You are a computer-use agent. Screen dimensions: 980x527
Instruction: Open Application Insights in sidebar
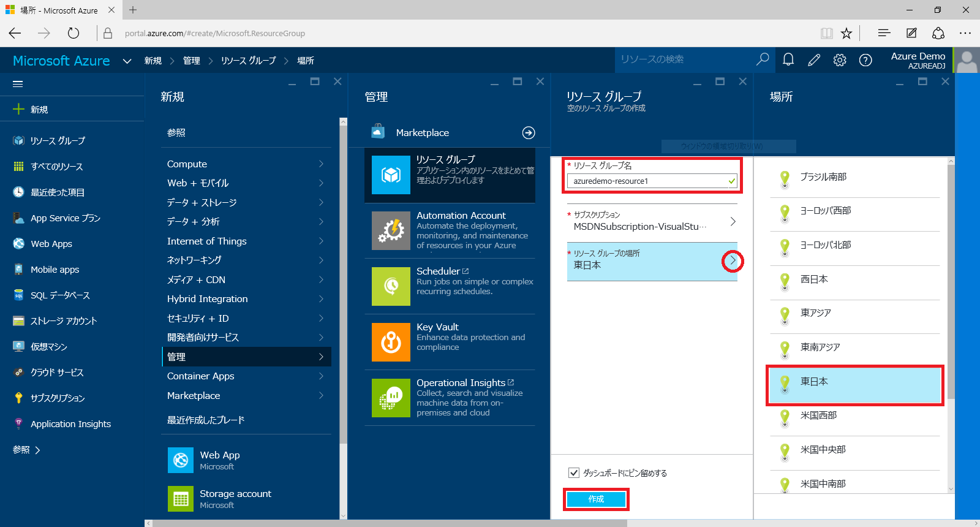click(x=72, y=424)
